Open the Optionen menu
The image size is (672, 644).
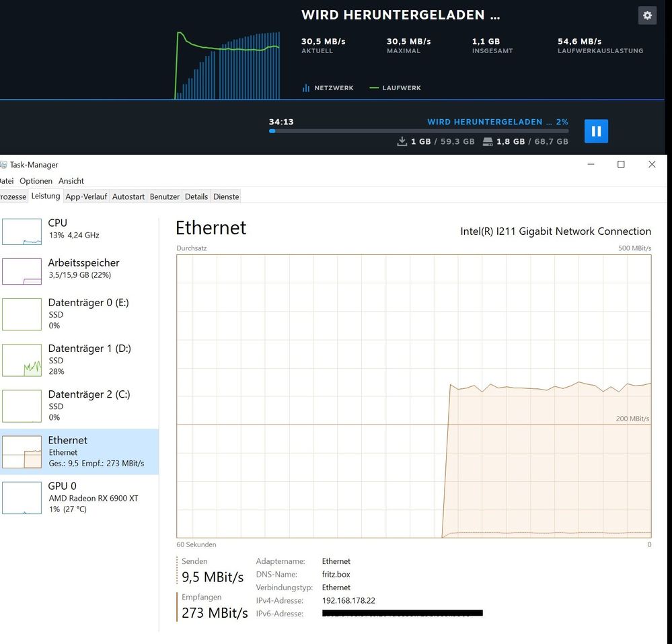(x=36, y=181)
